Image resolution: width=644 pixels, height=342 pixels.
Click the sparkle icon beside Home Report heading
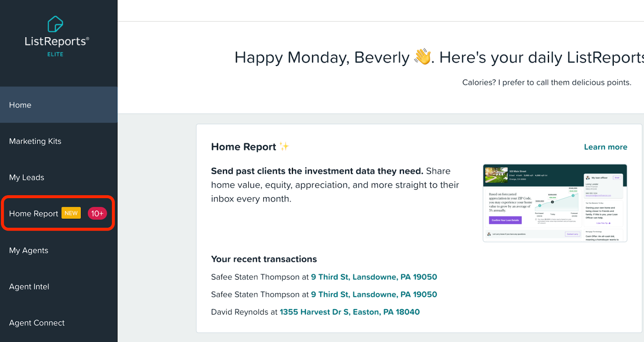(x=284, y=146)
